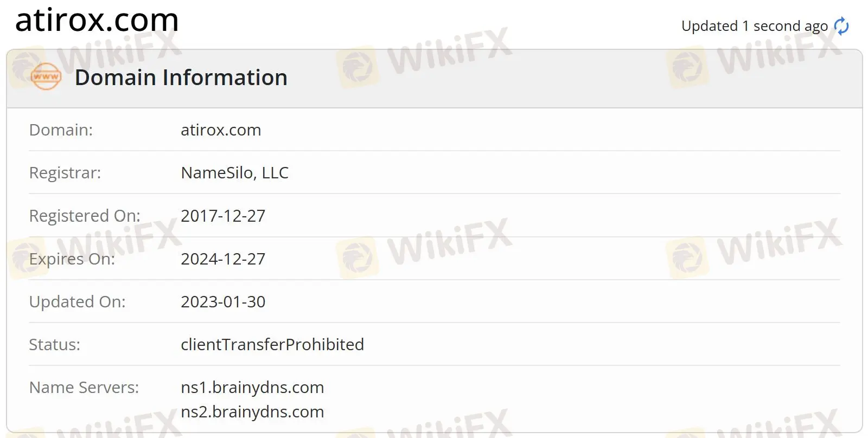Click the Status: field label
The image size is (868, 438).
point(55,345)
